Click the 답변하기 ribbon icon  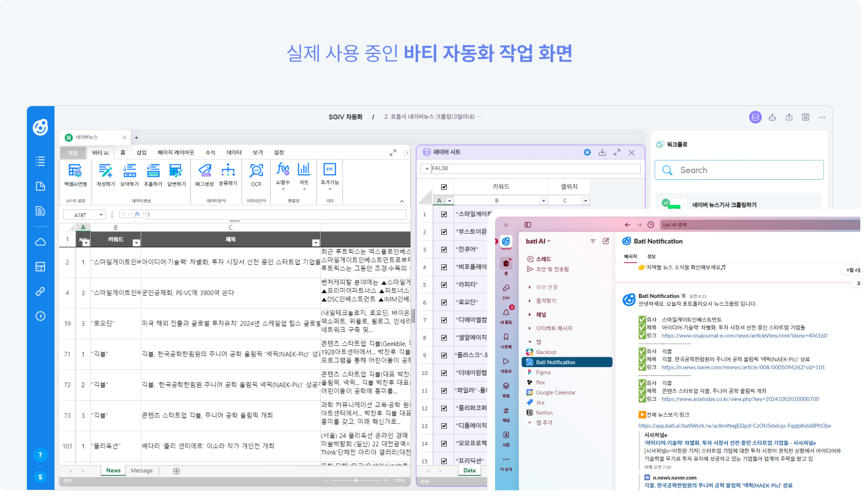coord(177,175)
